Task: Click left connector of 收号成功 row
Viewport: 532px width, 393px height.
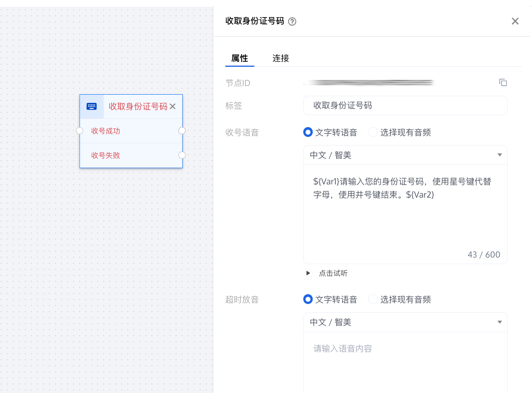Action: 79,131
